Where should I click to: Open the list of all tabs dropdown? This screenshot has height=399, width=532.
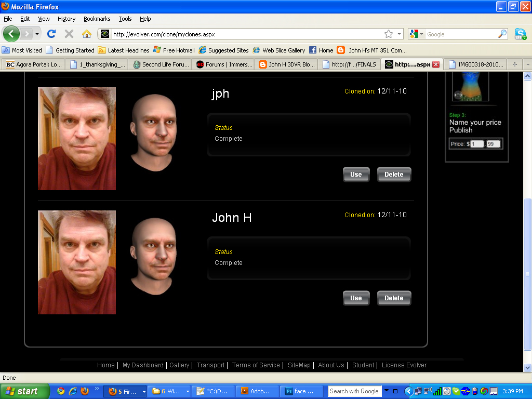coord(527,64)
